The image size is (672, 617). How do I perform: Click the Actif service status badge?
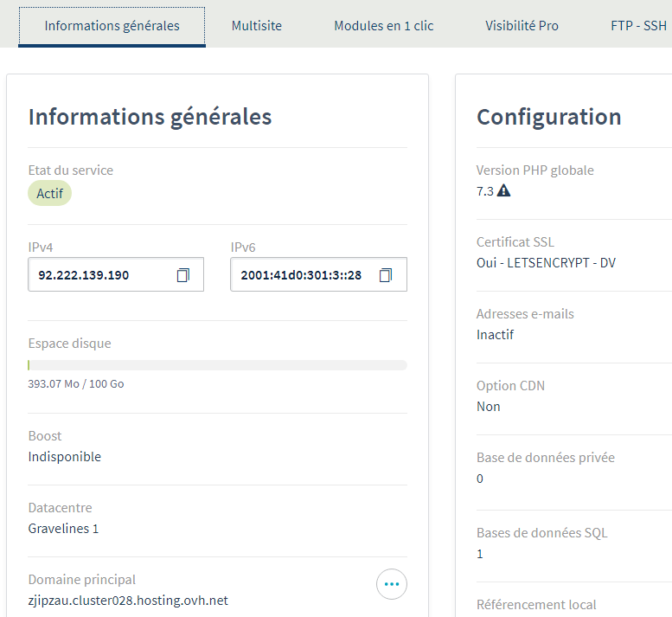49,194
